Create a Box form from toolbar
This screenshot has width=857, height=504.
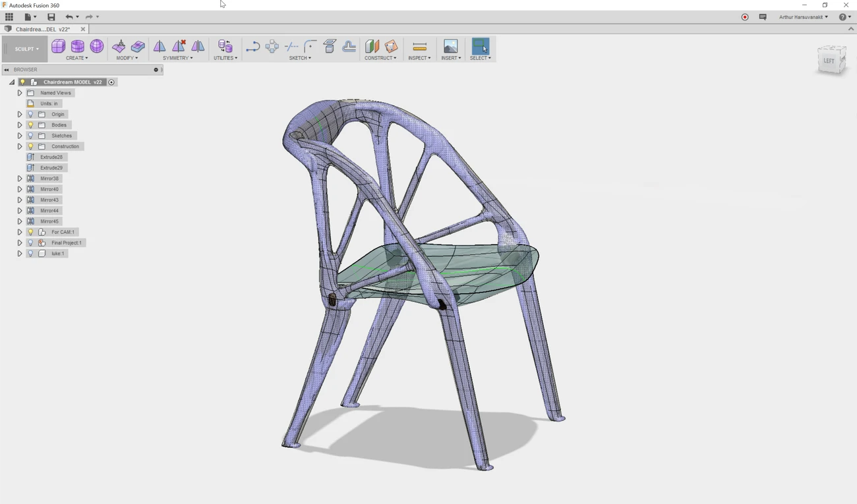[58, 46]
